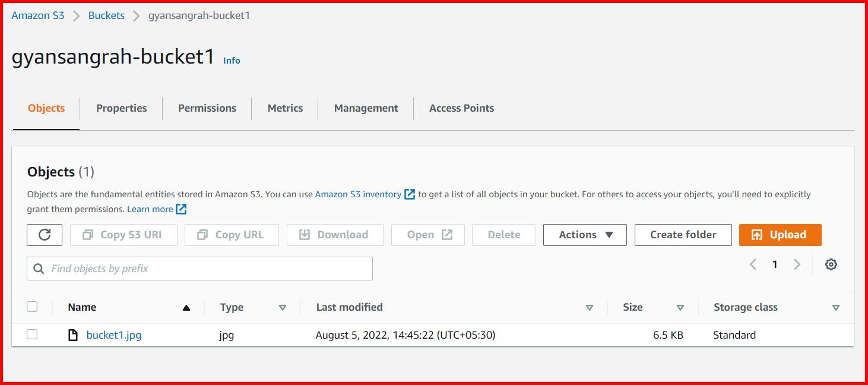Click the Download icon
This screenshot has height=385, width=868.
coord(305,235)
